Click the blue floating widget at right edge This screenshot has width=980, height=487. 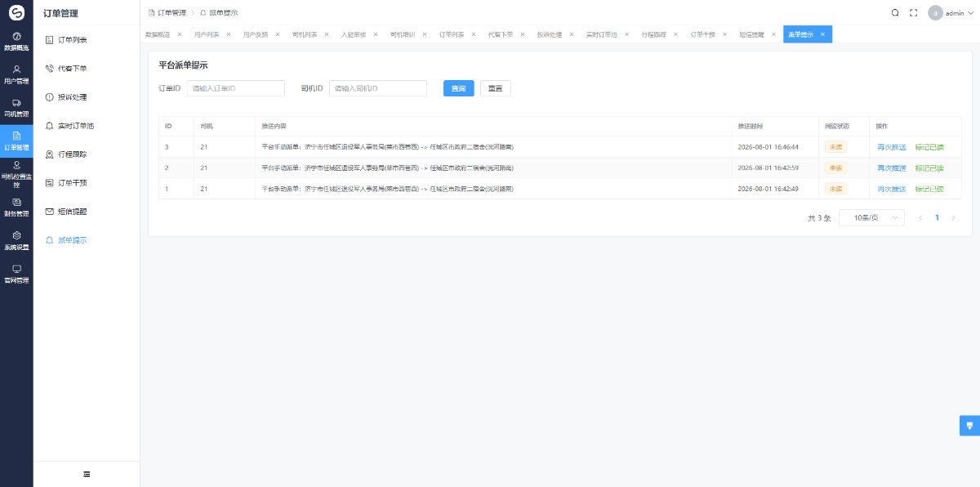tap(969, 426)
